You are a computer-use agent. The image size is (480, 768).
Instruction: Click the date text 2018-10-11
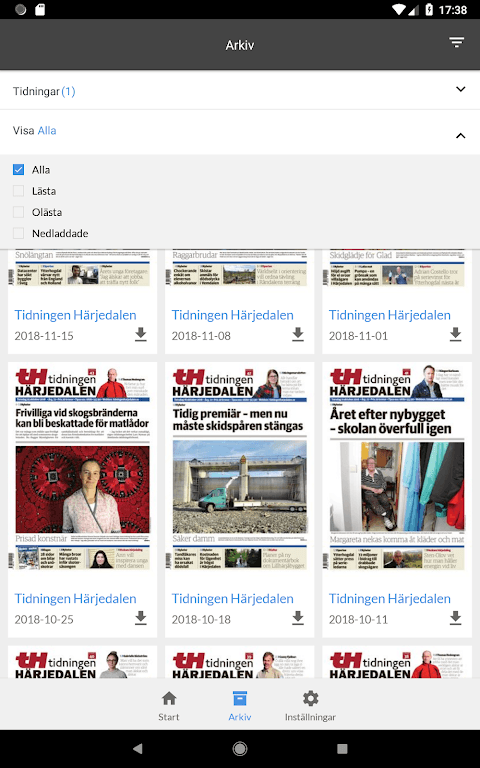tap(359, 620)
